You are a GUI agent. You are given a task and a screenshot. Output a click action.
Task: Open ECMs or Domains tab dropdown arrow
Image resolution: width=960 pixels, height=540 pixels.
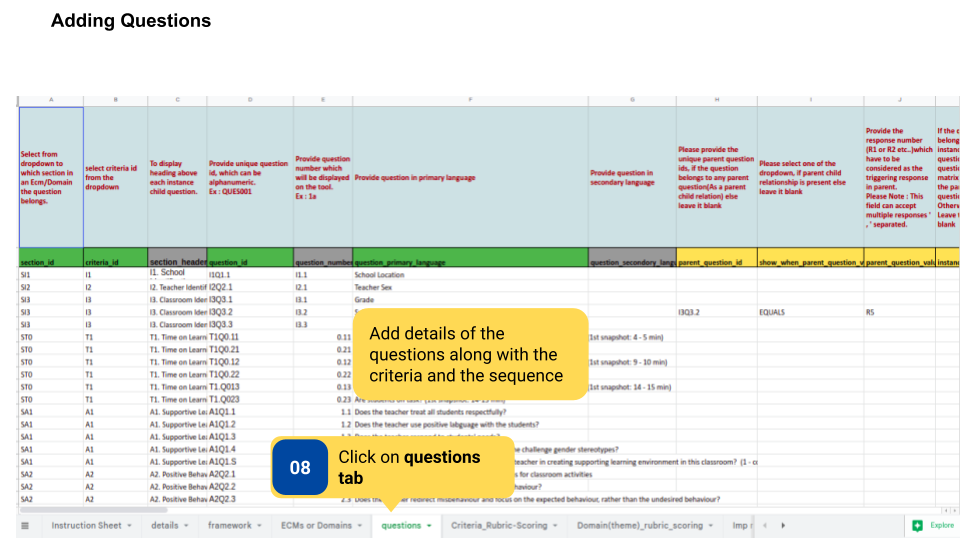pos(361,525)
